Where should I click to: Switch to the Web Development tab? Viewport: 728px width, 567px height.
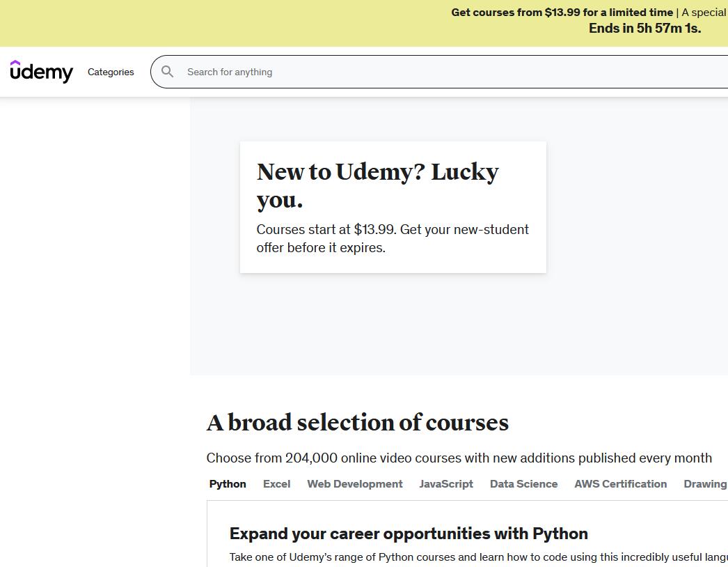355,484
